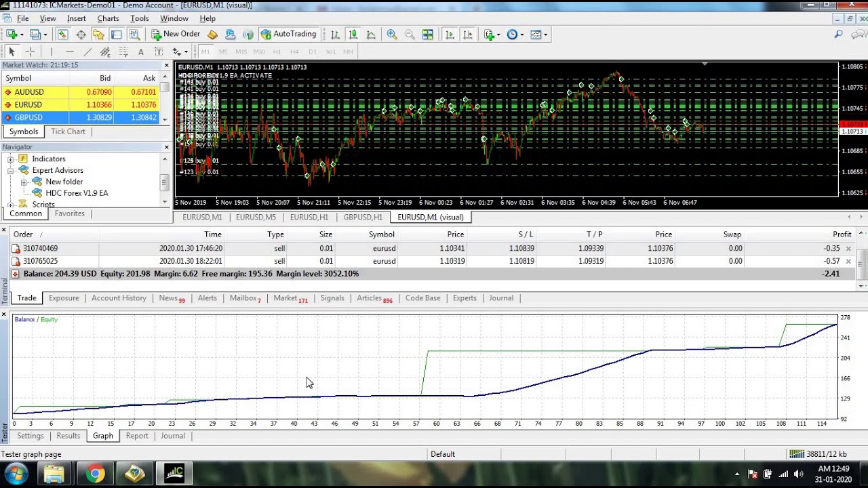Click the Profit column header

tap(842, 235)
